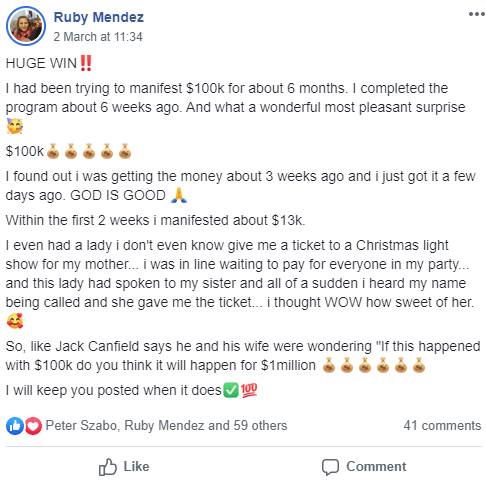Click the green checkmark emoji
Image resolution: width=486 pixels, height=480 pixels.
pos(231,390)
